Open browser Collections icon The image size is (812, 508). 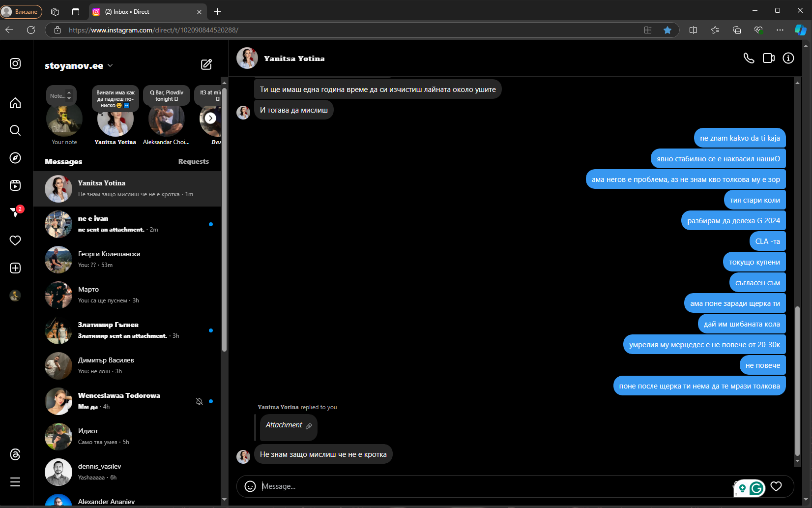coord(737,30)
